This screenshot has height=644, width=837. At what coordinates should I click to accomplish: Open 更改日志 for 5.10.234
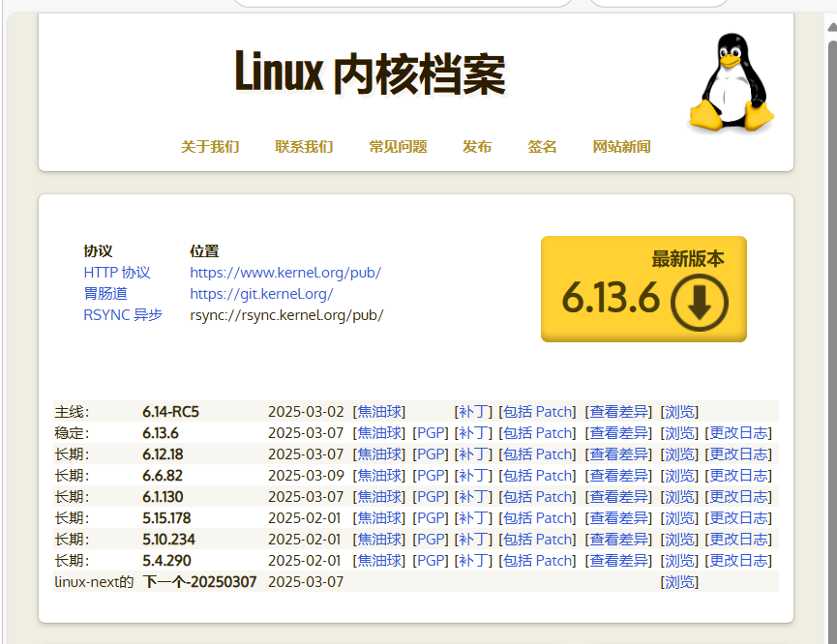(738, 540)
